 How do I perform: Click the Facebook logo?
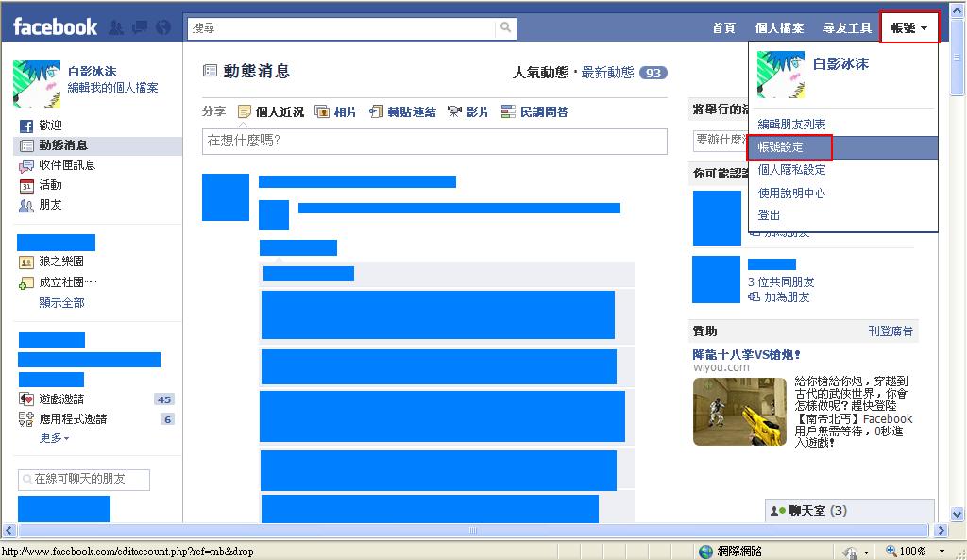click(x=55, y=26)
